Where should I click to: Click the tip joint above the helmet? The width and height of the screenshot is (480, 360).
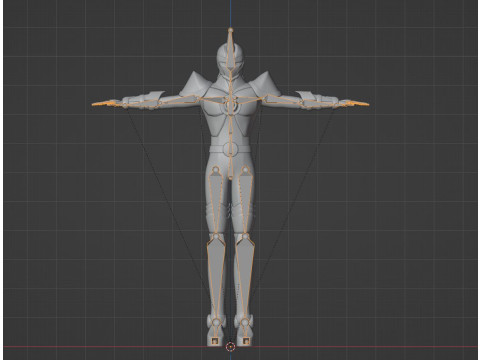(x=230, y=30)
